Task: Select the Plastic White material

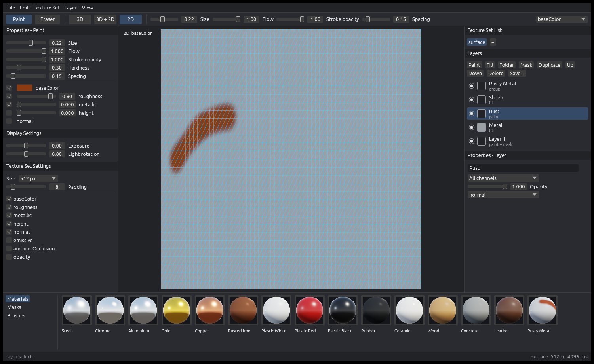Action: point(276,310)
